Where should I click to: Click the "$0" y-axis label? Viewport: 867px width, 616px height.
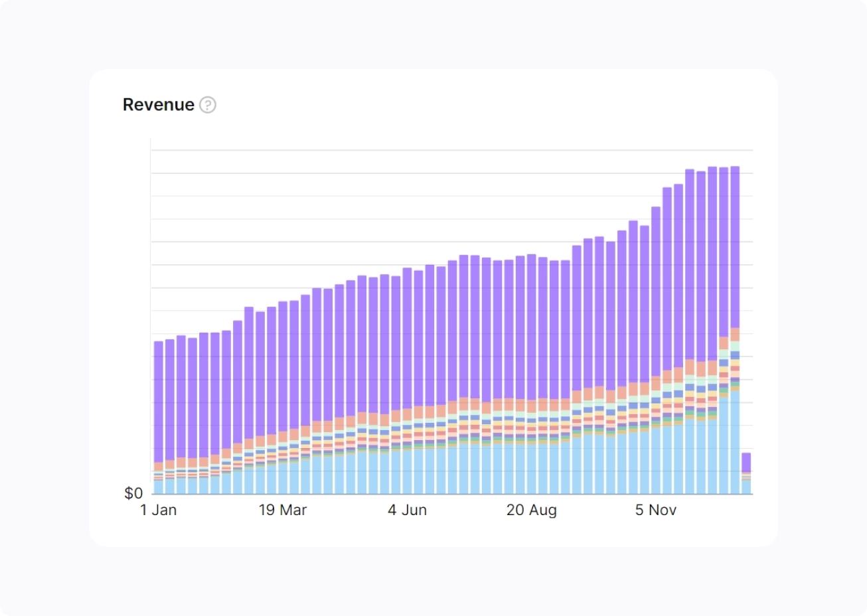click(133, 493)
